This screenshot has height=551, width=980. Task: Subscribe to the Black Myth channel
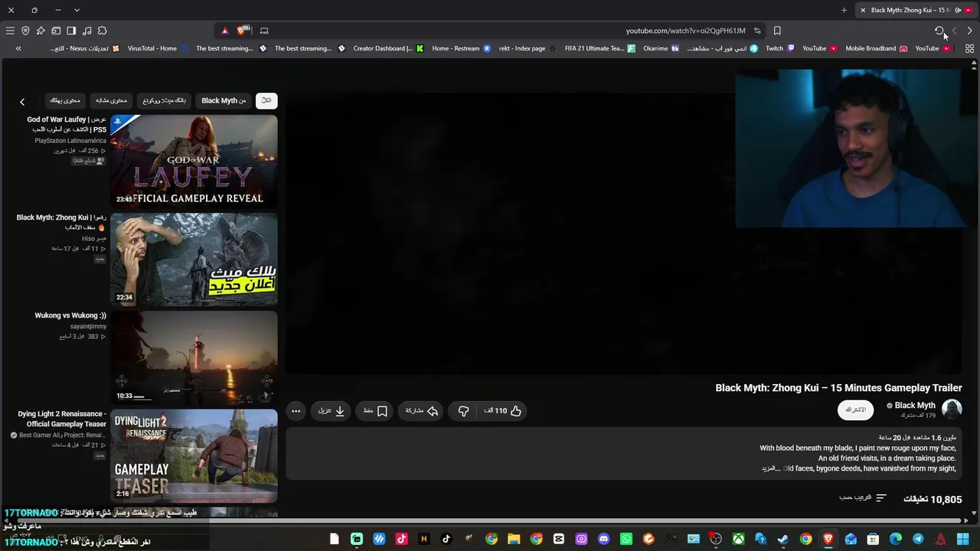(x=855, y=410)
